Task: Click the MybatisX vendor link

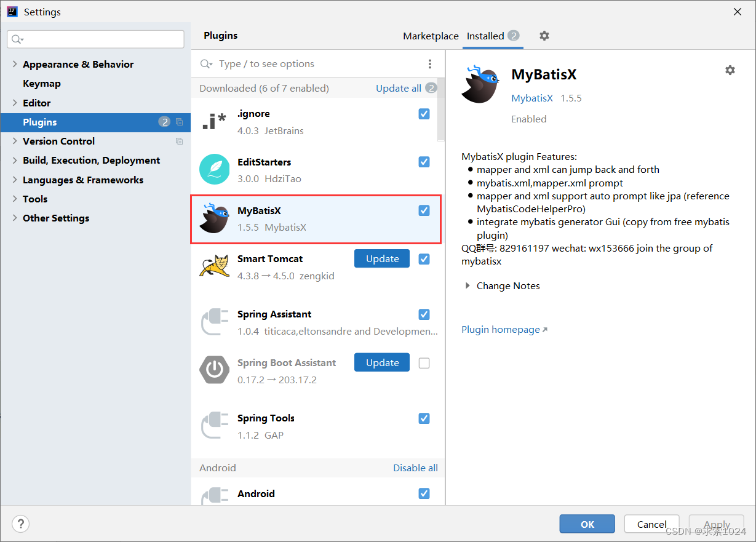Action: [532, 98]
